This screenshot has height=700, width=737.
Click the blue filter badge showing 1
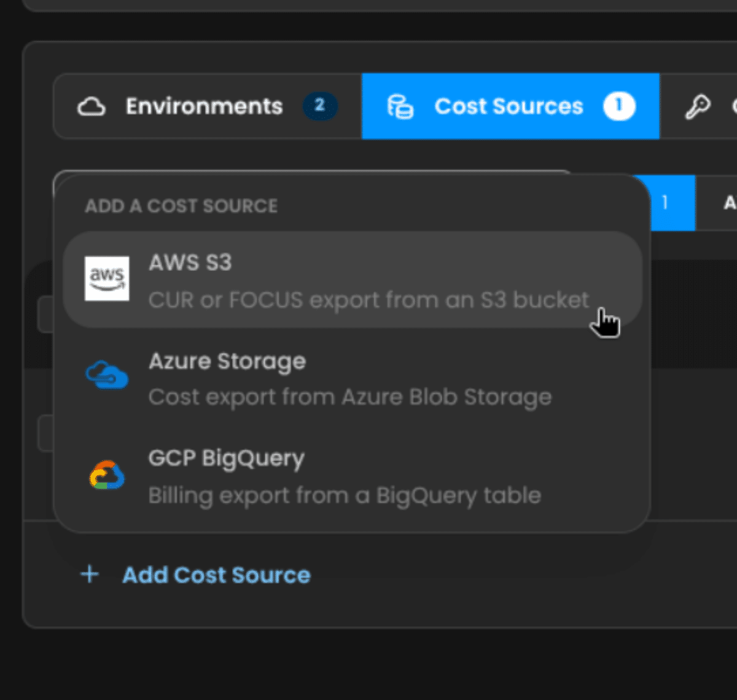(665, 203)
